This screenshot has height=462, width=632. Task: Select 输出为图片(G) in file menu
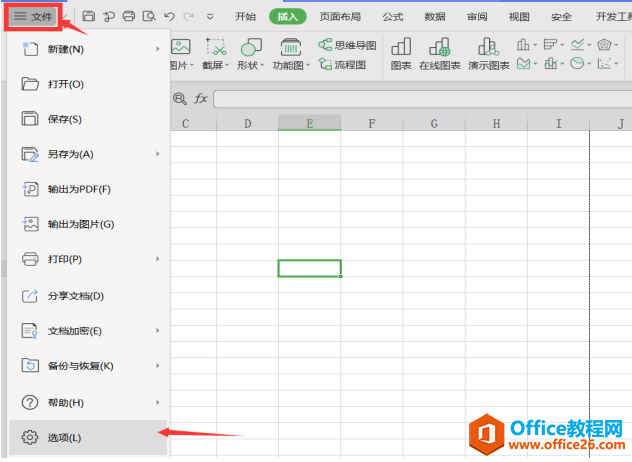88,224
